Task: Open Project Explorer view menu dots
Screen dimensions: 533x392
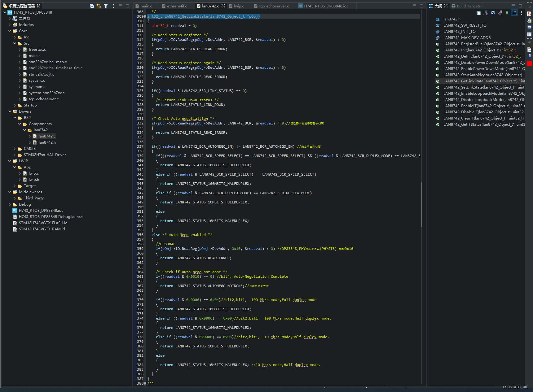Action: pos(113,6)
